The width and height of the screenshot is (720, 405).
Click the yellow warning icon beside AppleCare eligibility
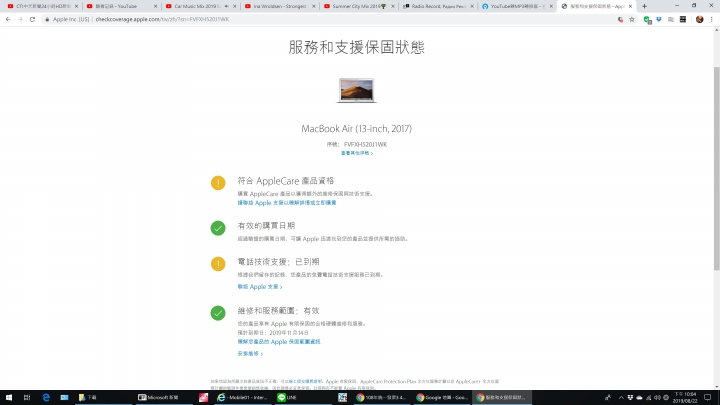coord(218,183)
